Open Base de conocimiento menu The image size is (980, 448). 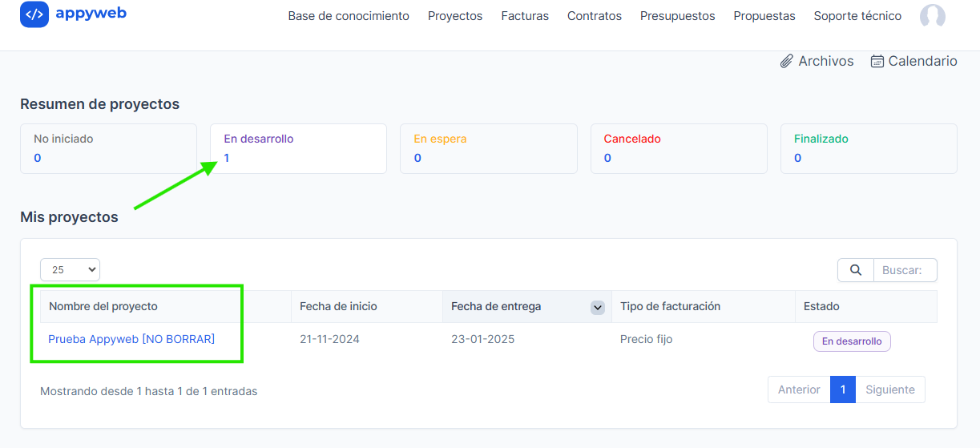349,16
